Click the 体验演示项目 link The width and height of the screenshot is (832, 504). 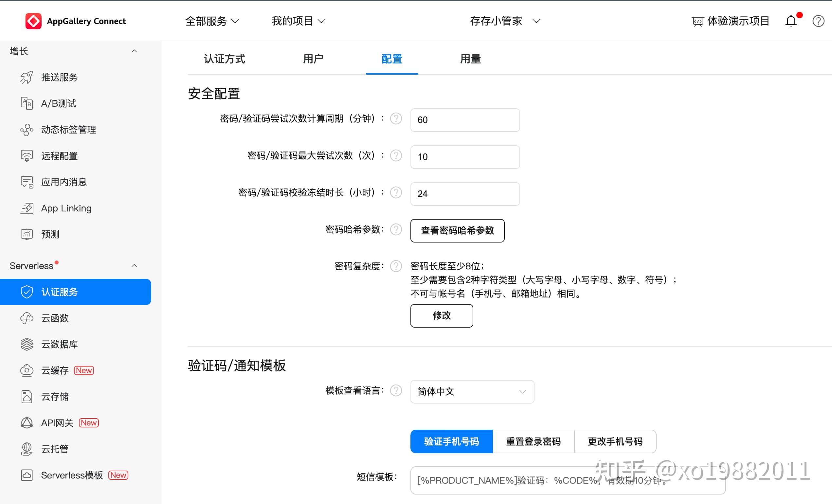coord(738,21)
